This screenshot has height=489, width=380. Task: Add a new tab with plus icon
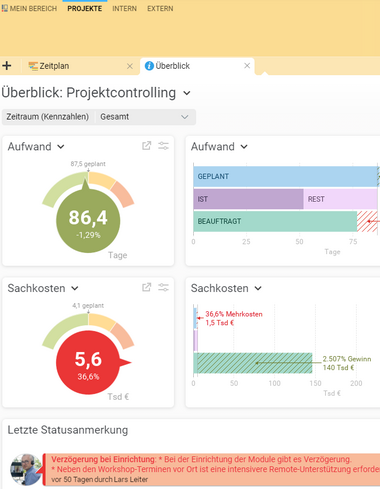point(7,66)
